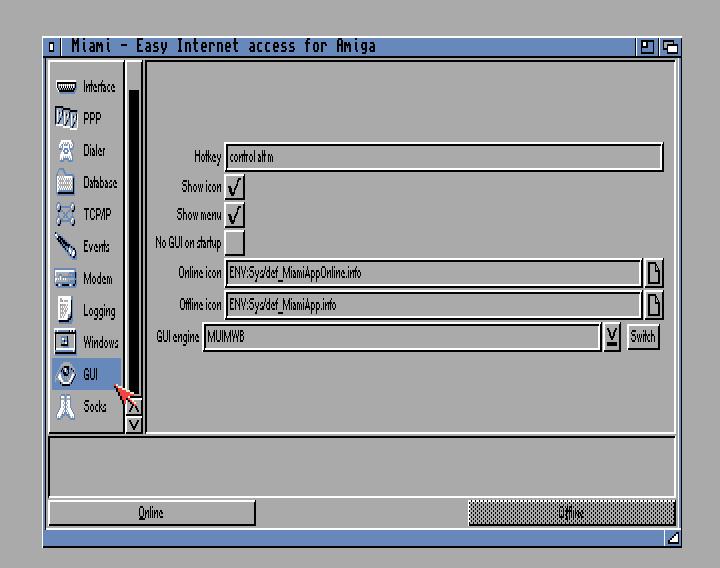The image size is (720, 568).
Task: Uncheck the Show menu checkbox
Action: point(235,215)
